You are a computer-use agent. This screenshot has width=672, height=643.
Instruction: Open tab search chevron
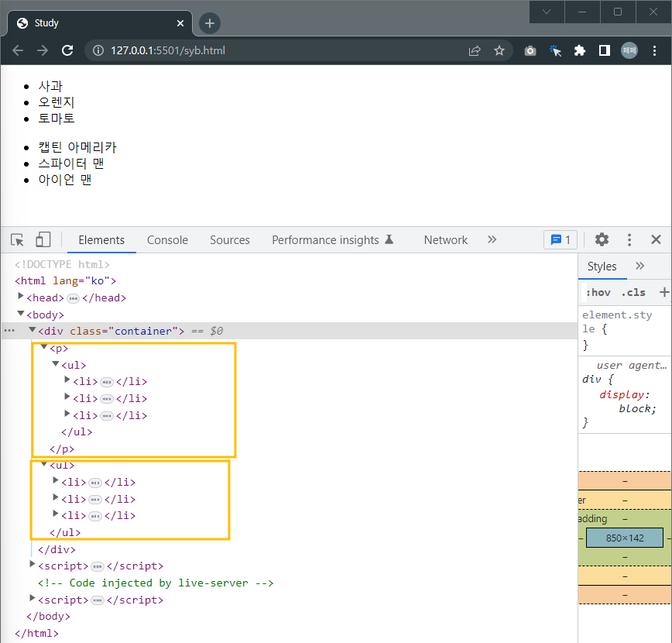coord(547,12)
